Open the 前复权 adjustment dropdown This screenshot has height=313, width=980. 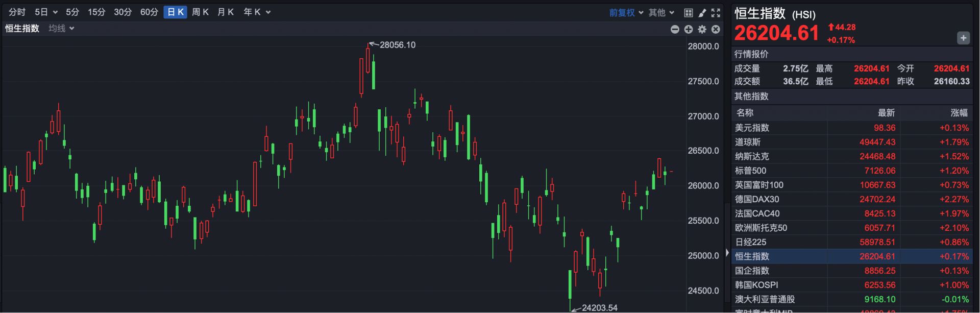[x=626, y=13]
